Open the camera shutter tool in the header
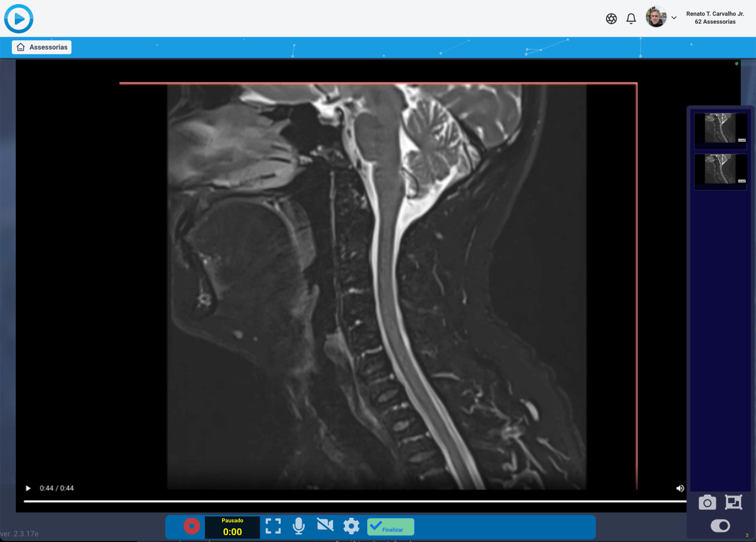The width and height of the screenshot is (756, 542). coord(611,18)
